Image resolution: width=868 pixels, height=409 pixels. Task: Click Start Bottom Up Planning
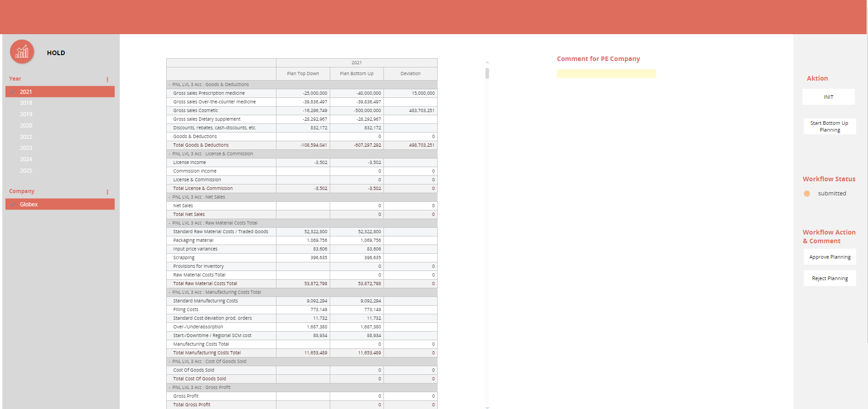pos(829,126)
